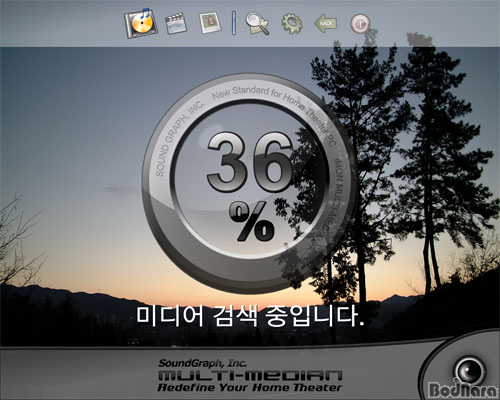The image size is (500, 400).
Task: Open the Settings gear icon
Action: tap(292, 23)
